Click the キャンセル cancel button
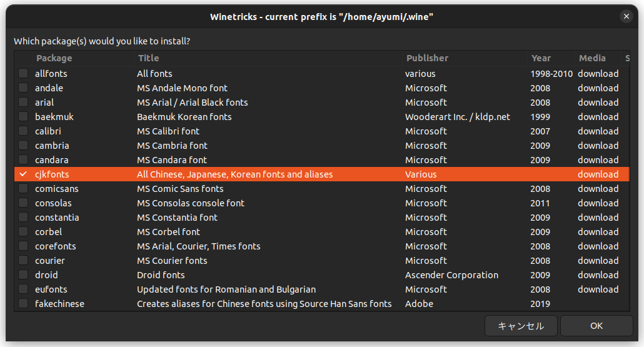 [521, 326]
